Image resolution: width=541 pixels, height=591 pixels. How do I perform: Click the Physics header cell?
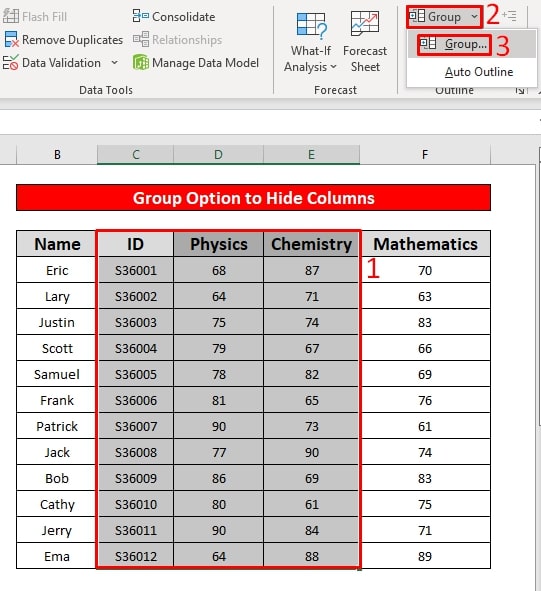(x=218, y=244)
